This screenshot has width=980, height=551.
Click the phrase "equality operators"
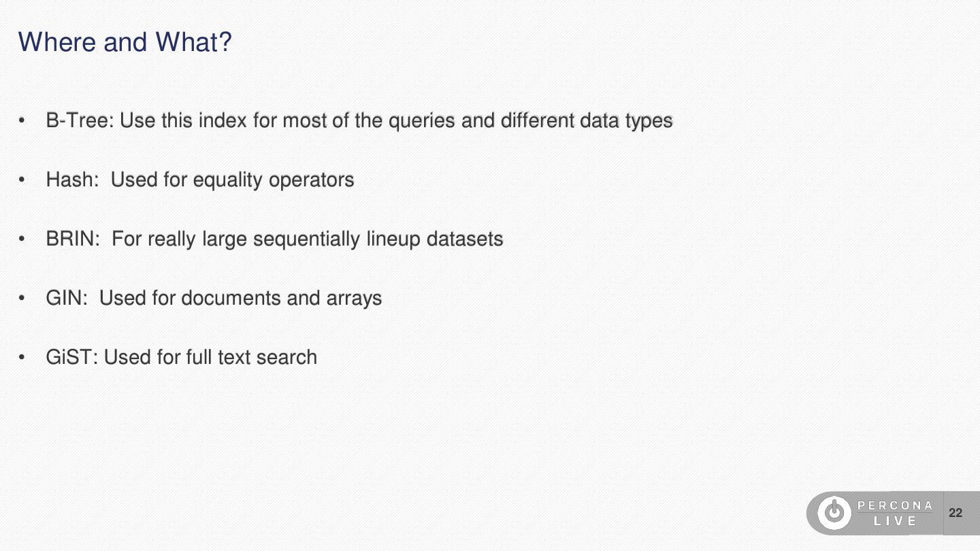pyautogui.click(x=274, y=180)
